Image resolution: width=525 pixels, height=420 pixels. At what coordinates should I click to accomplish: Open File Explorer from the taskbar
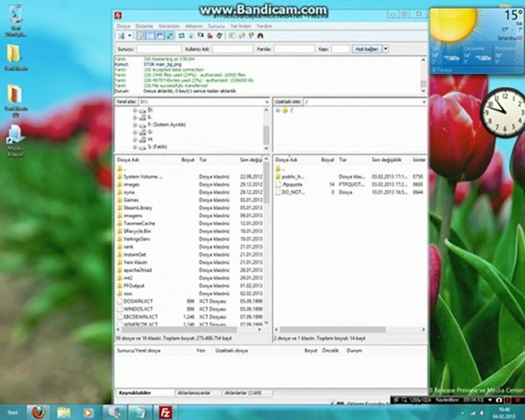coord(64,412)
